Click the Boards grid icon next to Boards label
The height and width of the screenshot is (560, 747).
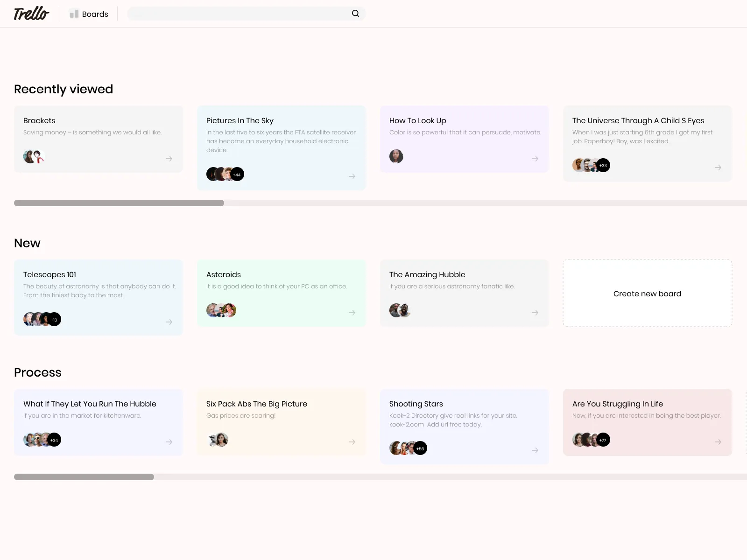pos(73,14)
